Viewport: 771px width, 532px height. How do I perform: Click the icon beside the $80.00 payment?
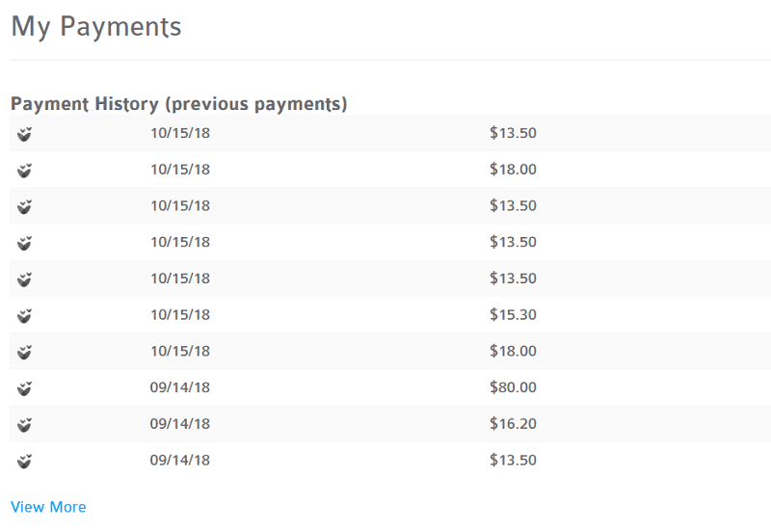25,388
